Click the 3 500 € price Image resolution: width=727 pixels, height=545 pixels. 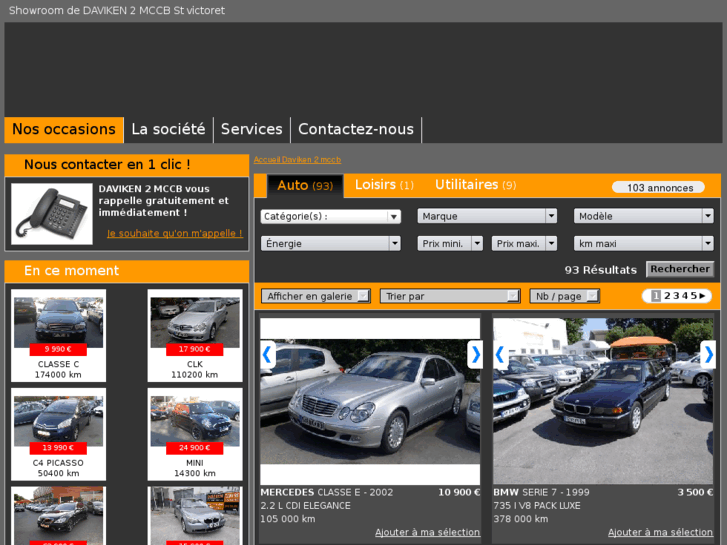pyautogui.click(x=695, y=493)
